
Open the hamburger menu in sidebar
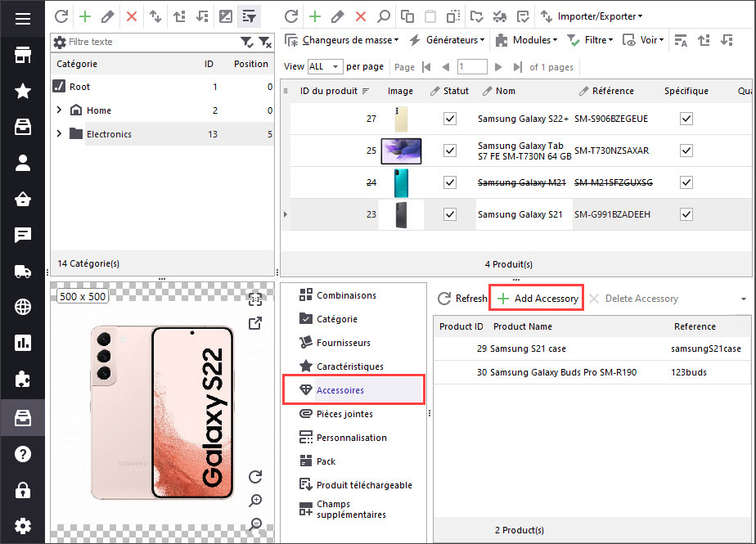(x=23, y=19)
